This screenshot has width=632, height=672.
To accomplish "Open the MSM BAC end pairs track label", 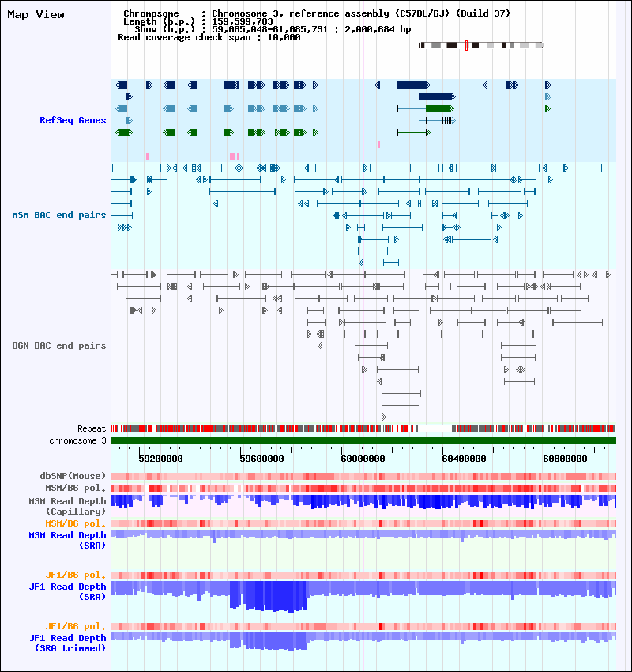I will coord(59,215).
